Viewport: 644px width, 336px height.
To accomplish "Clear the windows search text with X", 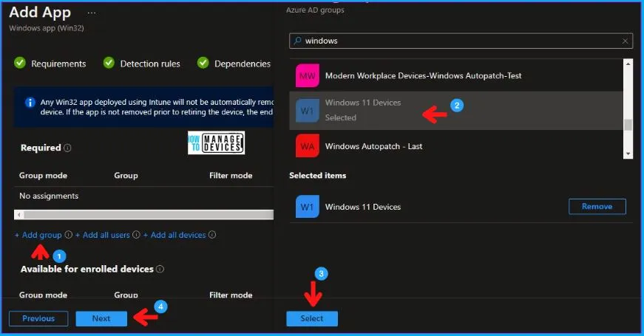I will pyautogui.click(x=625, y=41).
